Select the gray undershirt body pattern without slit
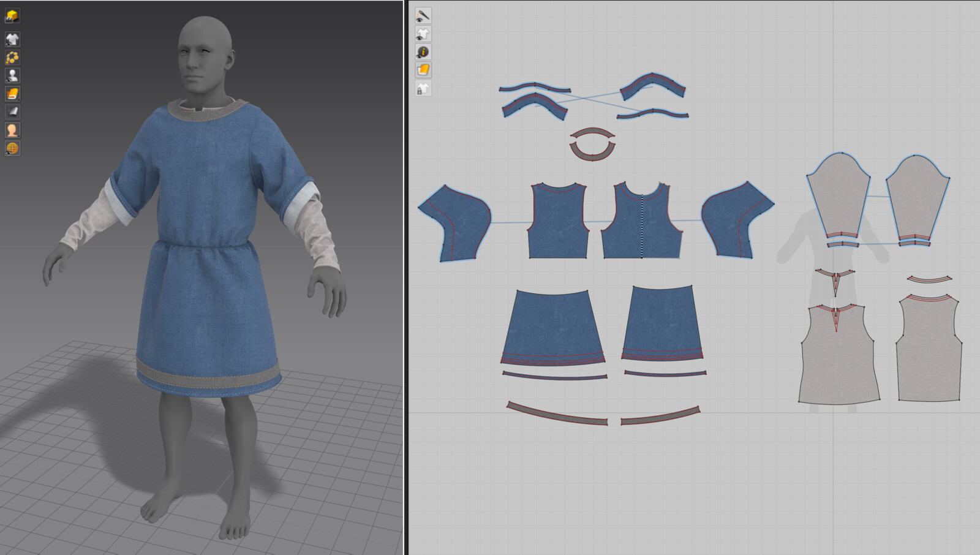Viewport: 980px width, 555px height. (929, 349)
